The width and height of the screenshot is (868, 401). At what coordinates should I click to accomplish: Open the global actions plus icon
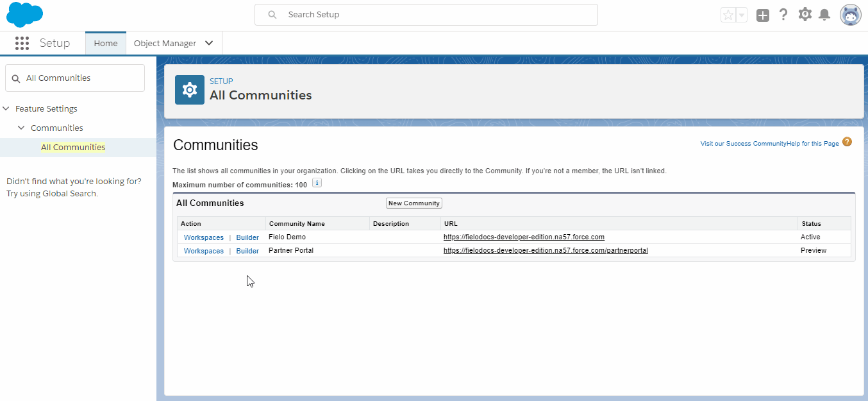click(762, 15)
